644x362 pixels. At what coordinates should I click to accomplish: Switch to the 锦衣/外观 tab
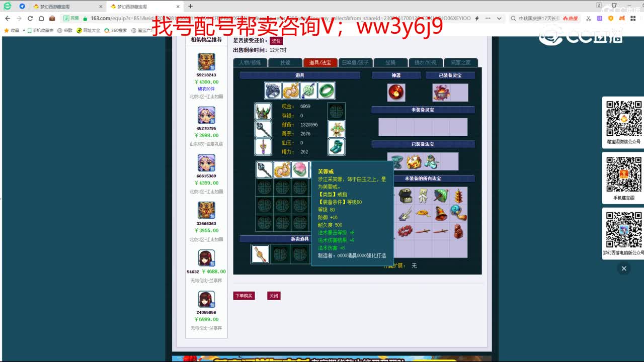(x=426, y=62)
